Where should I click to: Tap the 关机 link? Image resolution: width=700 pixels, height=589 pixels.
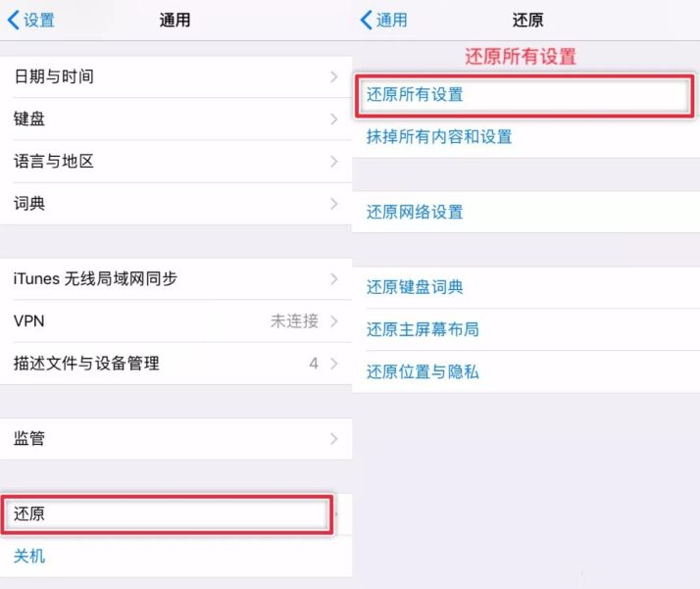[29, 556]
